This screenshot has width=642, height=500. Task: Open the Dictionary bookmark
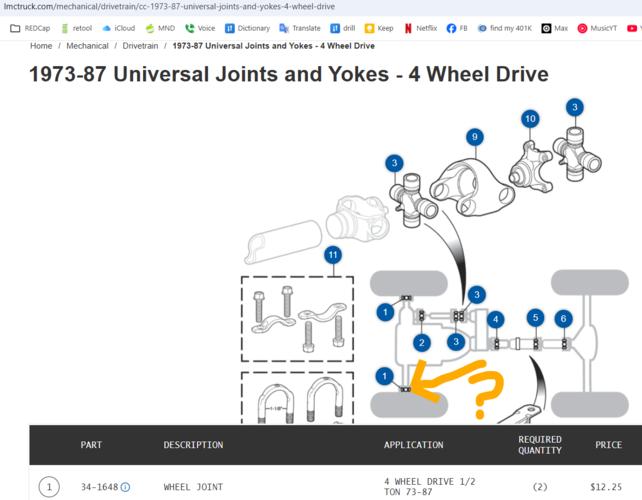pyautogui.click(x=247, y=28)
